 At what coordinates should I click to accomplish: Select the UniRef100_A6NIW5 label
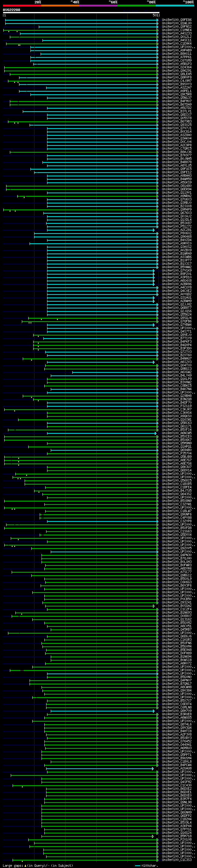tap(177, 433)
